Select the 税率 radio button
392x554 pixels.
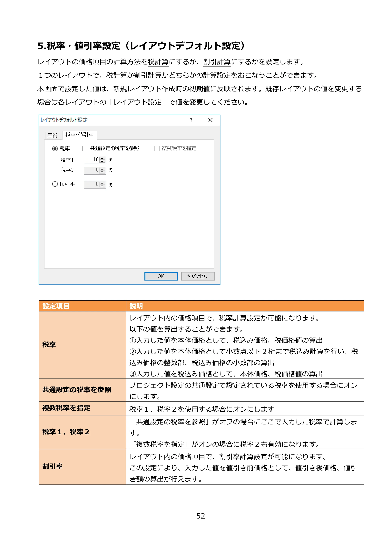pos(55,148)
